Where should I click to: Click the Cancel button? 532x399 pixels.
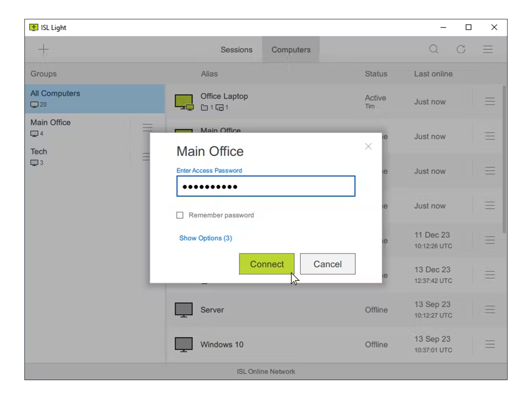328,264
